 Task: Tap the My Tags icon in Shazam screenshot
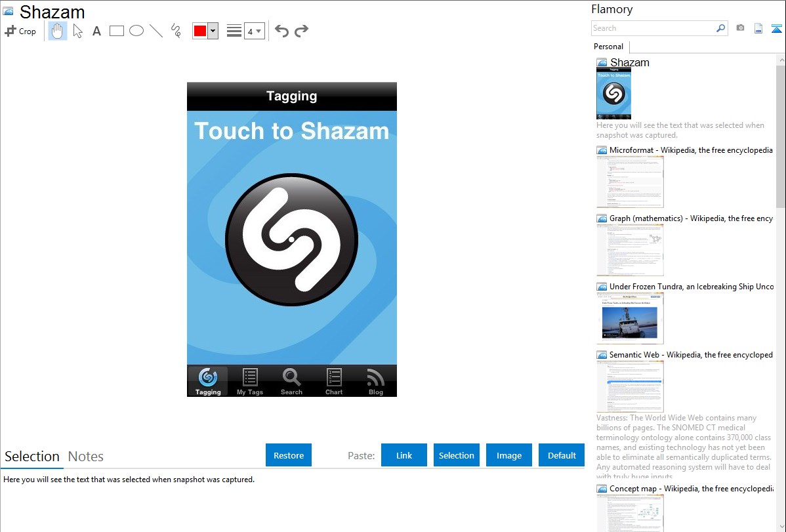(x=249, y=381)
